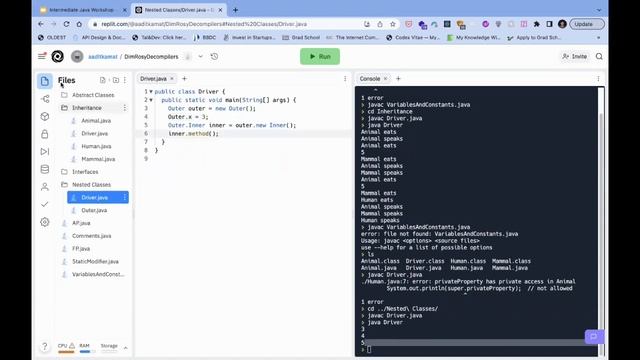Viewport: 640px width, 360px height.
Task: Open Outer.java in Nested Classes
Action: coord(94,211)
